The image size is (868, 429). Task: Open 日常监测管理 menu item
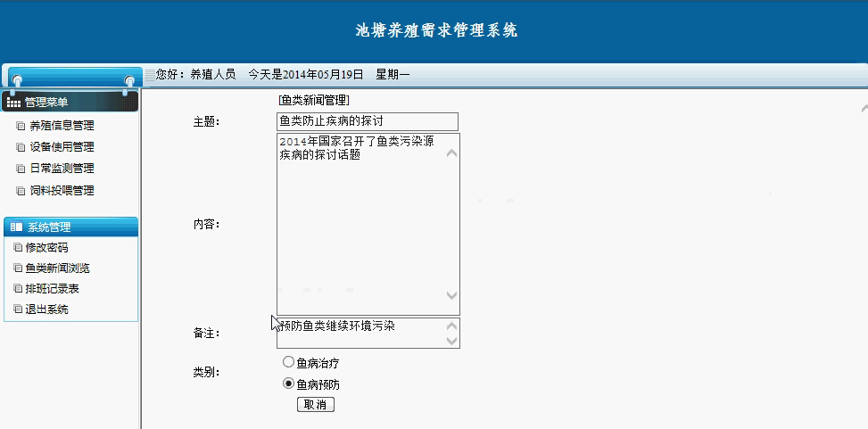(62, 169)
